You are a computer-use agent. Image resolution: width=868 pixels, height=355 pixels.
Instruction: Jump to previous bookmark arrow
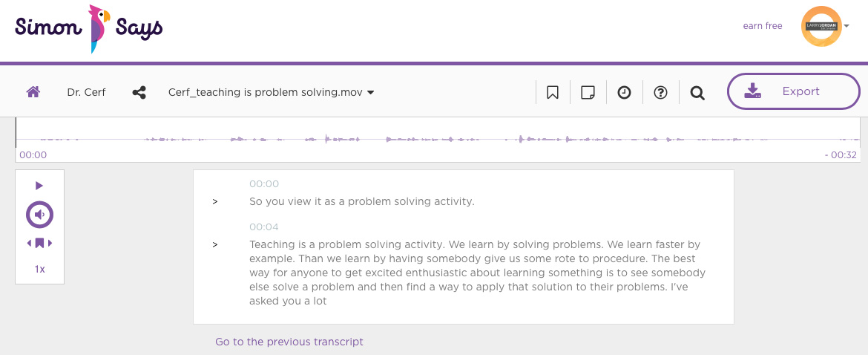(x=29, y=243)
